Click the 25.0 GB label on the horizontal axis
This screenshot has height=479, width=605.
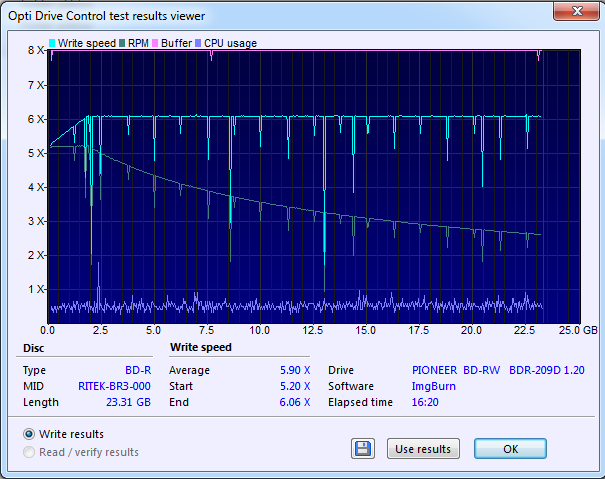pyautogui.click(x=578, y=330)
